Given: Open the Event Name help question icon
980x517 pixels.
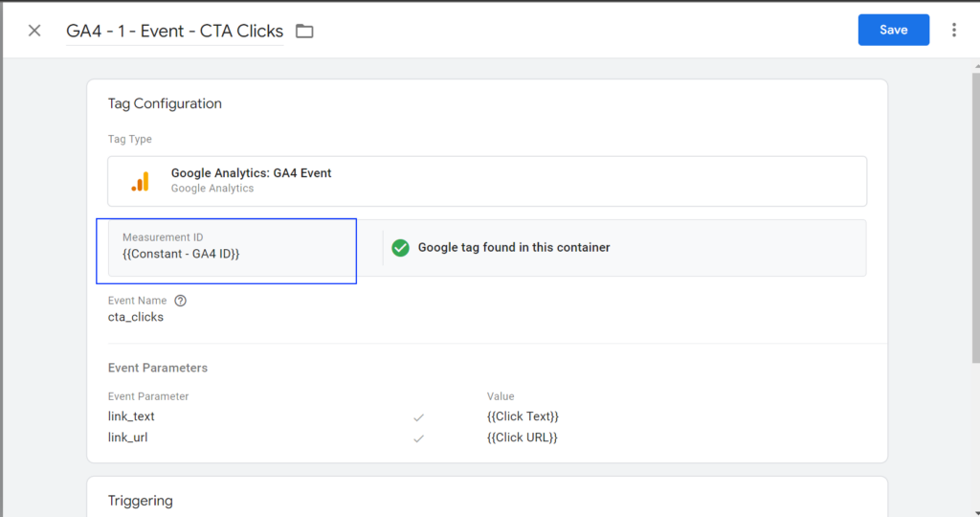Looking at the screenshot, I should coord(180,301).
